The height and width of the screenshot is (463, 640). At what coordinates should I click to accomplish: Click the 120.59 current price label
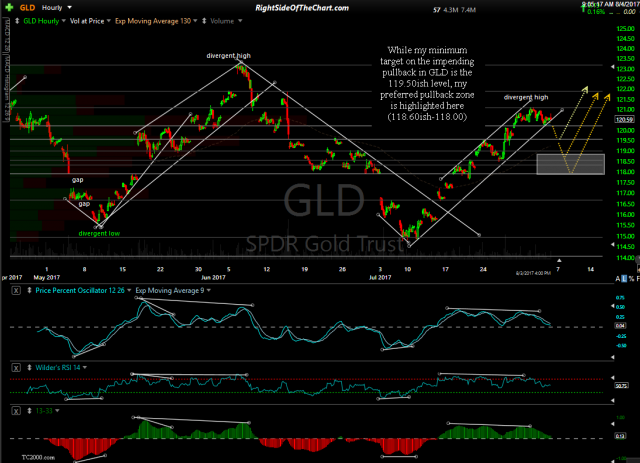[624, 120]
